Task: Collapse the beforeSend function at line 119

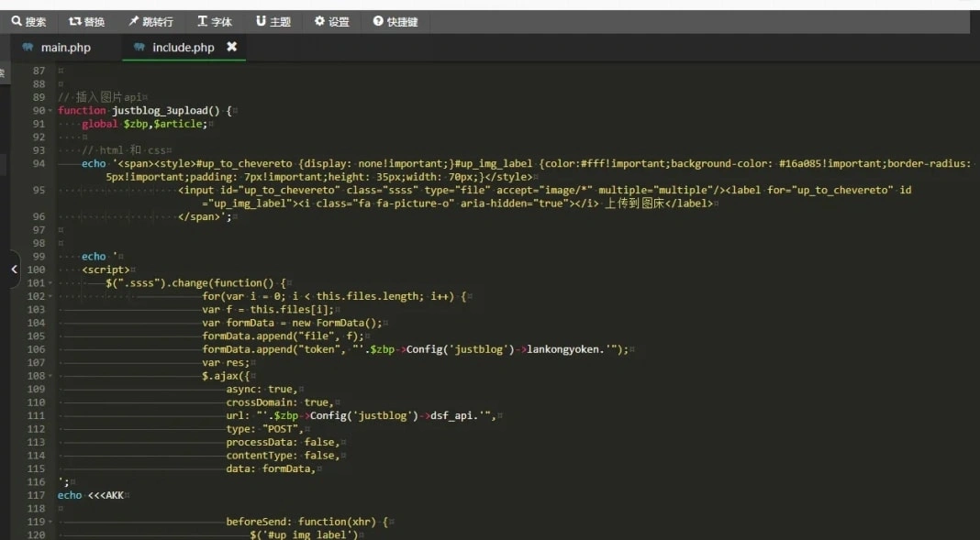Action: click(x=50, y=522)
